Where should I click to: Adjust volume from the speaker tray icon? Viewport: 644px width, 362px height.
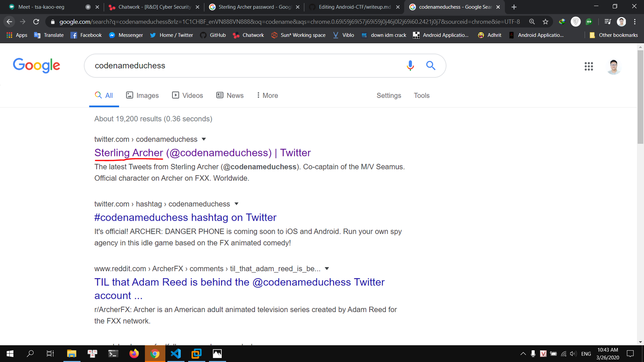(573, 353)
